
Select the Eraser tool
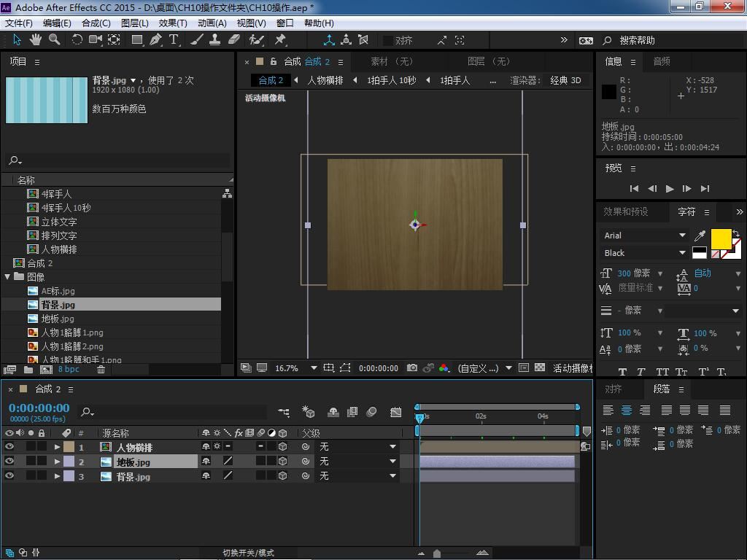point(234,40)
